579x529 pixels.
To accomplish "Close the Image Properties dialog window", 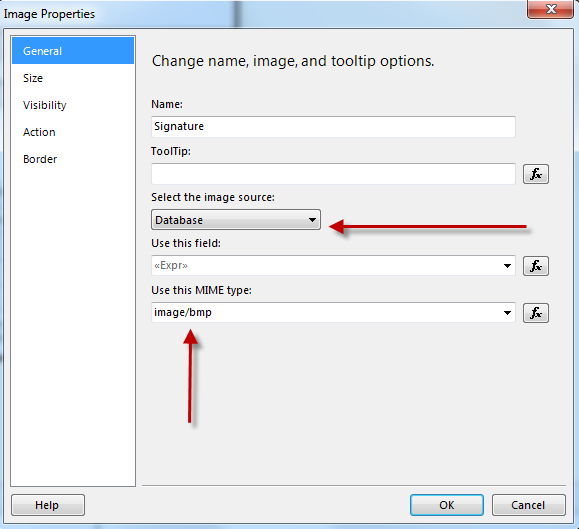I will 550,9.
